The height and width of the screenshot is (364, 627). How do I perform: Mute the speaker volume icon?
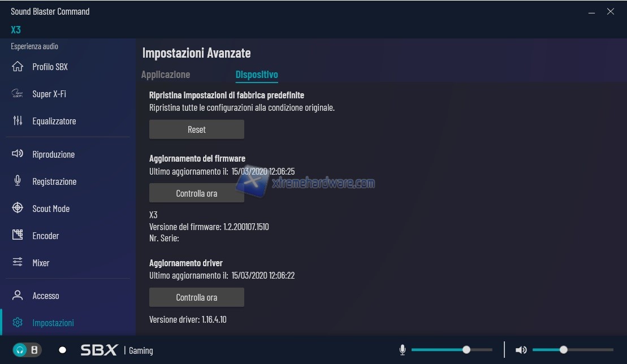pyautogui.click(x=521, y=350)
